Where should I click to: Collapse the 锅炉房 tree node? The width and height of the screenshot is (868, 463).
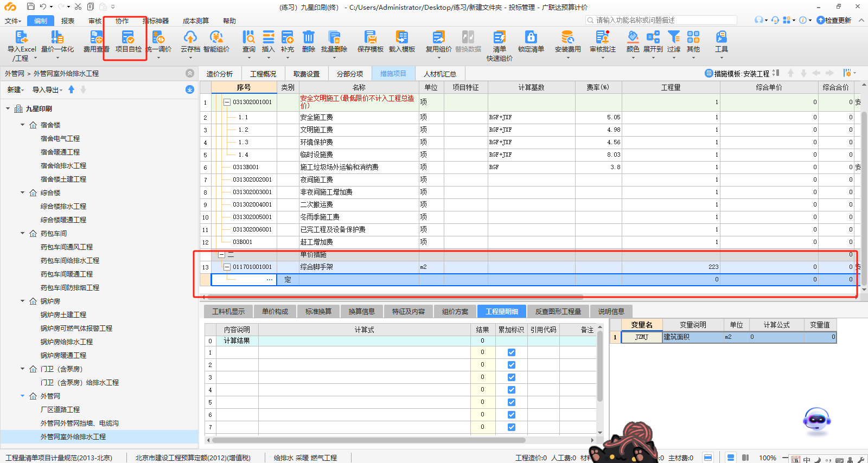23,301
